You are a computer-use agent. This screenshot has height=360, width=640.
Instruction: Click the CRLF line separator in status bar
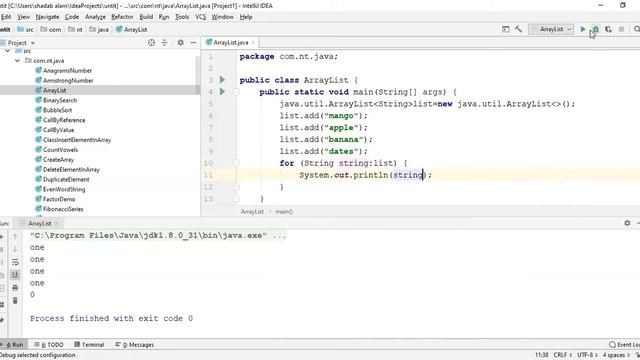point(562,355)
